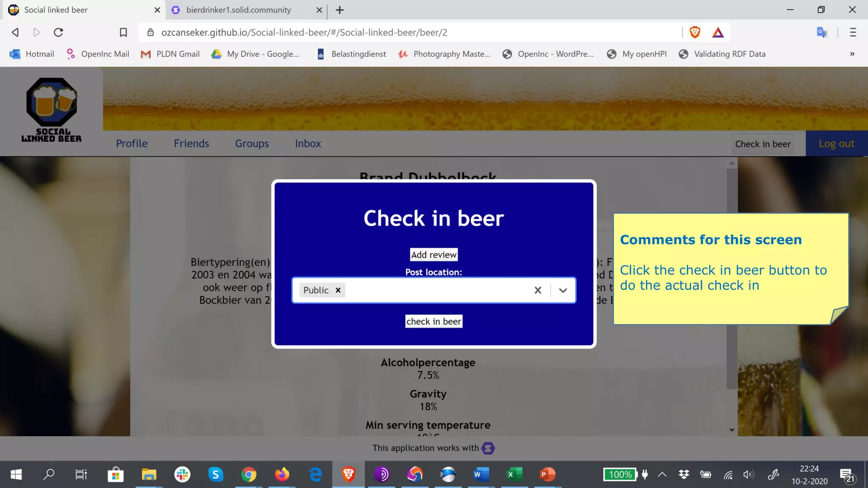Close the Social linked beer tab
This screenshot has width=868, height=488.
click(x=157, y=10)
